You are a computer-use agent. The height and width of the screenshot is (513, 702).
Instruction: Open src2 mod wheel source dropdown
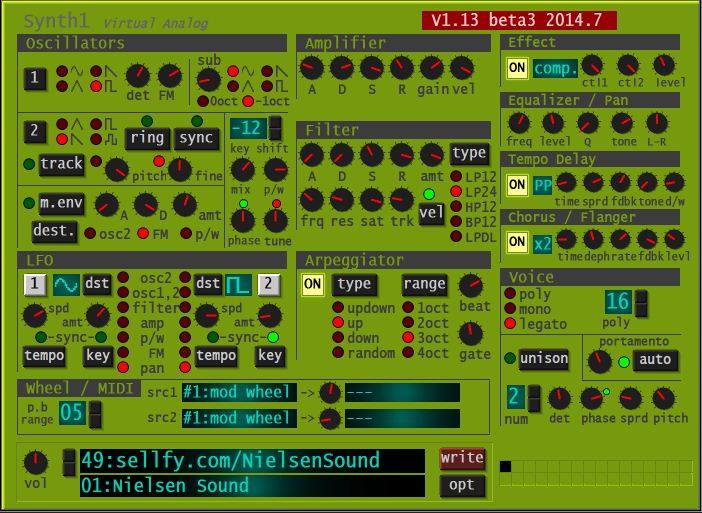point(240,418)
